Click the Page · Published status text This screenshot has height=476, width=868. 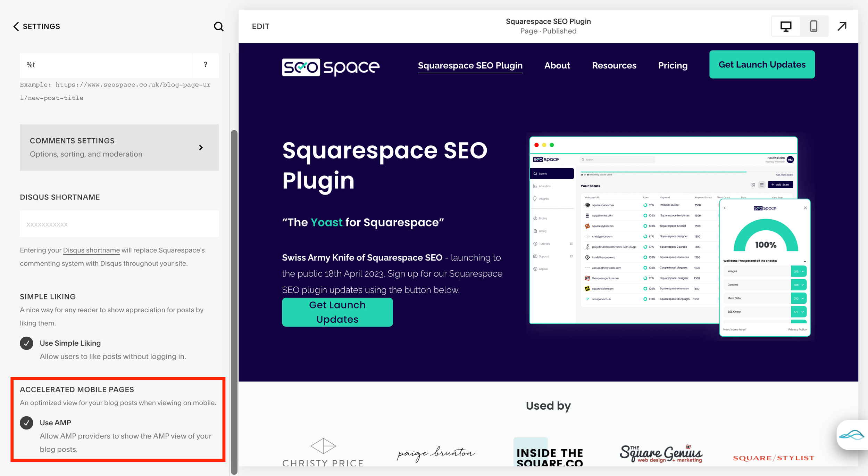(548, 31)
